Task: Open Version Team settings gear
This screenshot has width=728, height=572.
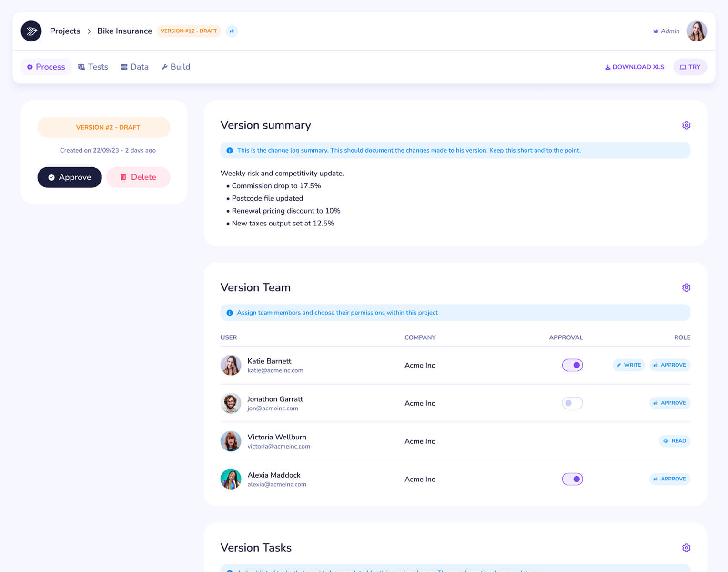Action: (686, 287)
